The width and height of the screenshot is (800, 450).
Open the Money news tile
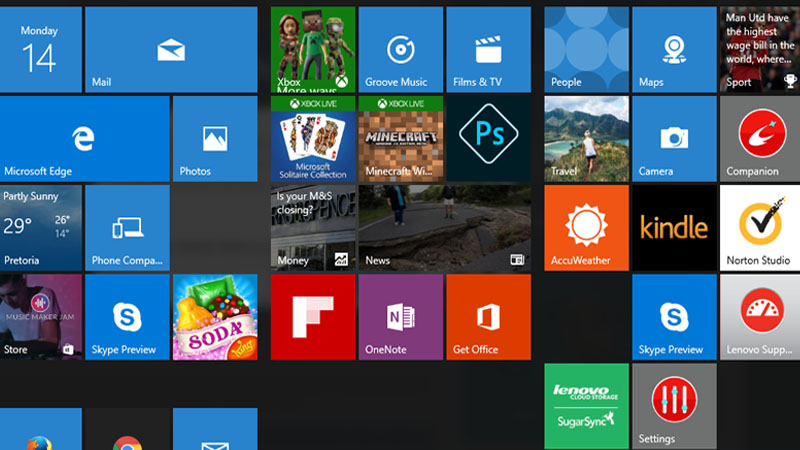pos(313,228)
